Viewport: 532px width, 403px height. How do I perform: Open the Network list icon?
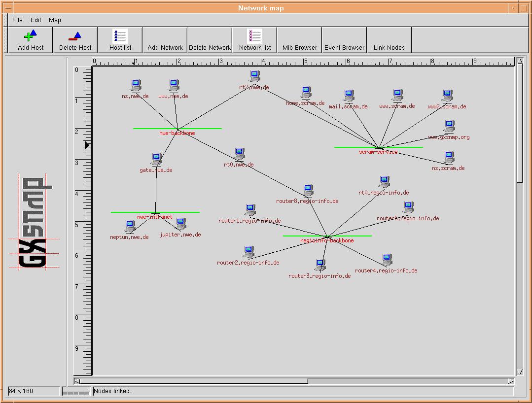[x=254, y=35]
